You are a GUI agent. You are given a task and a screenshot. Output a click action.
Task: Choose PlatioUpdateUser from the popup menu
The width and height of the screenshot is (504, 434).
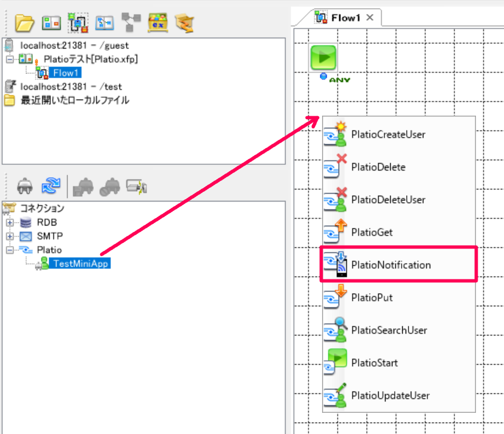point(399,396)
